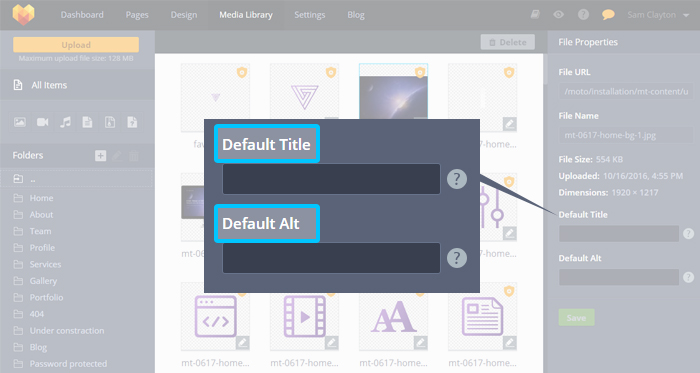Select the sliders icon thumbnail
This screenshot has width=700, height=373.
[x=499, y=207]
